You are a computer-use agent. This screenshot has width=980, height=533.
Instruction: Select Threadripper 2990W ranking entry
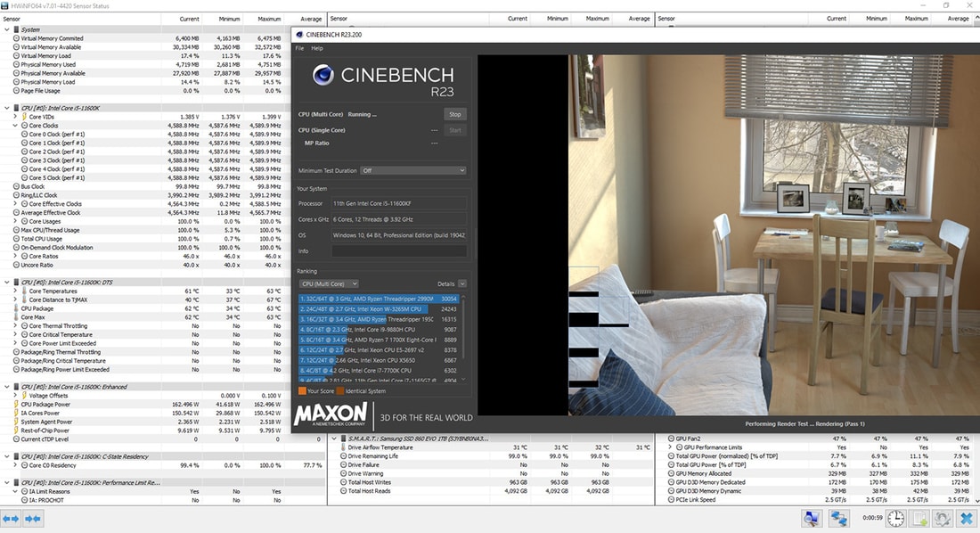[379, 299]
